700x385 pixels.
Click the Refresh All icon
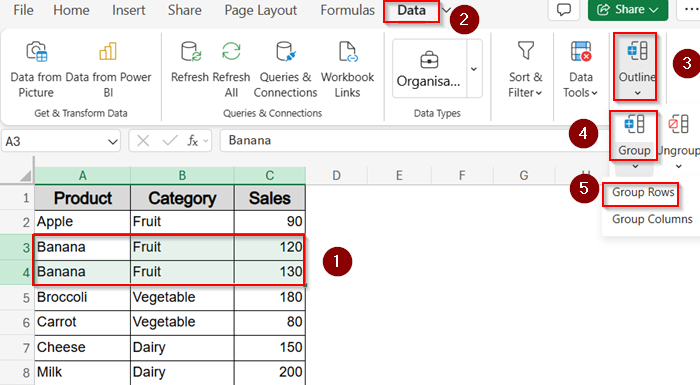(x=231, y=51)
